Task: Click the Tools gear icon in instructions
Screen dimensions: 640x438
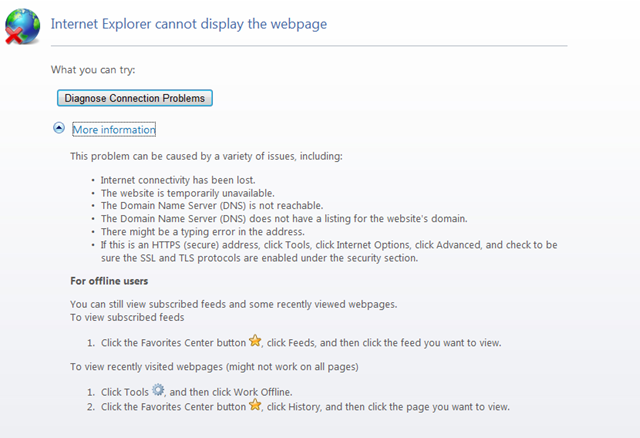Action: click(x=158, y=390)
